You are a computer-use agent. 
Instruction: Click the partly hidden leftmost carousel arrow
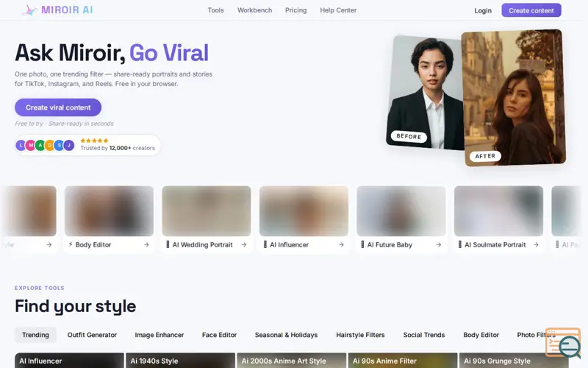coord(49,245)
